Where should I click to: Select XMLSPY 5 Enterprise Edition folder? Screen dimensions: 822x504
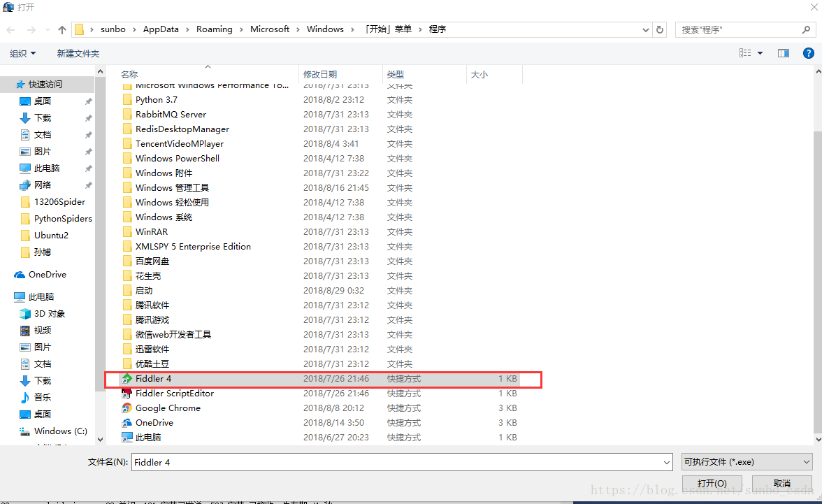point(193,247)
